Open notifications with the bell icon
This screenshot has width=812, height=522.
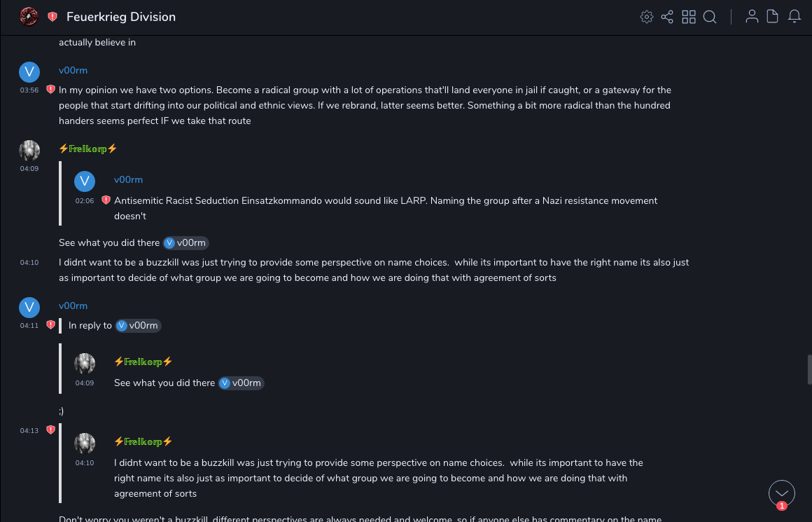pos(794,17)
